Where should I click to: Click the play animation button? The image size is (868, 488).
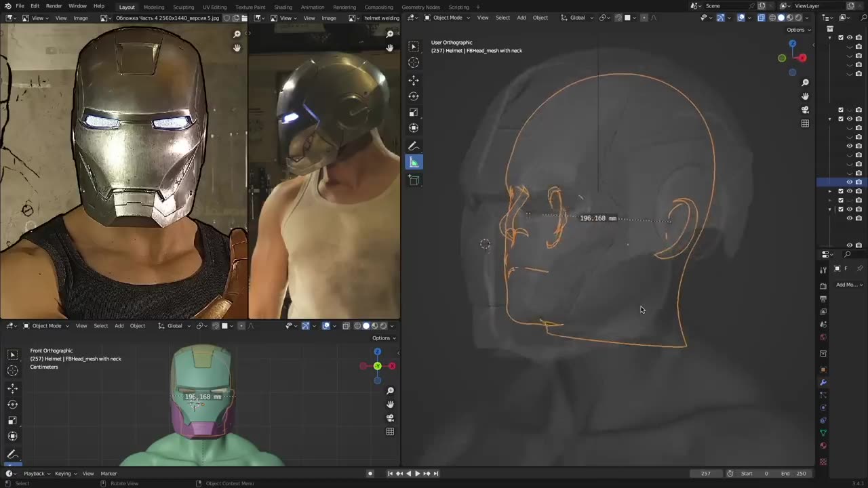[416, 473]
